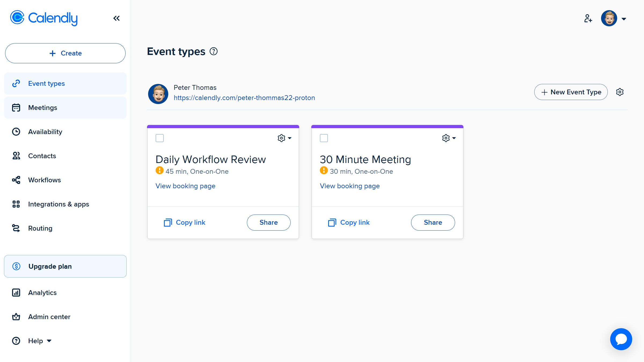644x362 pixels.
Task: Open the Contacts sidebar icon
Action: pos(16,156)
